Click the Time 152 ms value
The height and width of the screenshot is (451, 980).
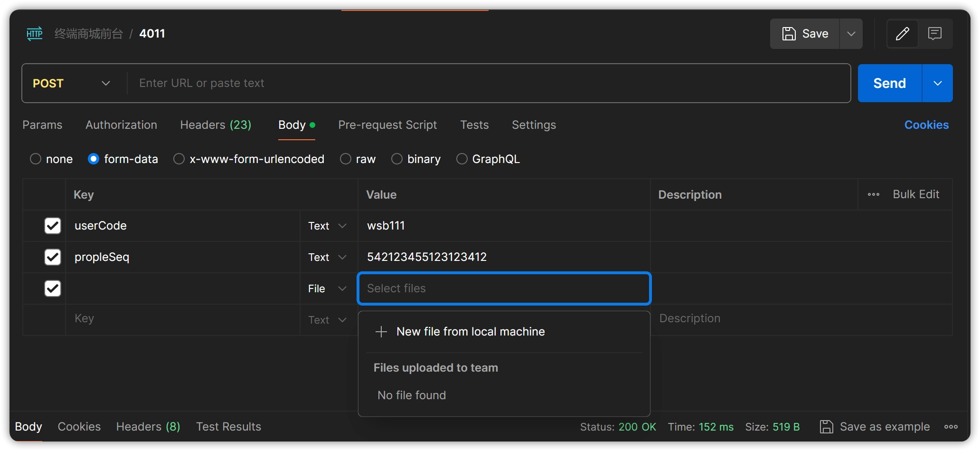coord(716,427)
